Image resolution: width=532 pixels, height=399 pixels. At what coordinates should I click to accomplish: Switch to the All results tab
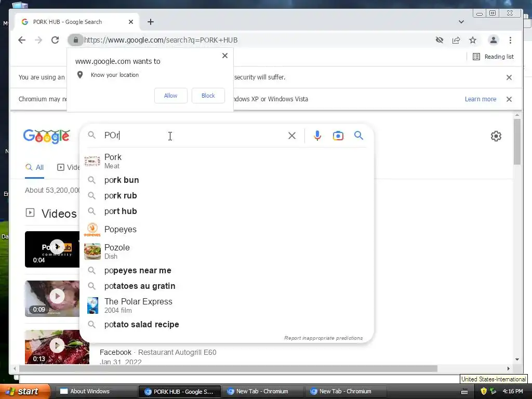coord(35,167)
